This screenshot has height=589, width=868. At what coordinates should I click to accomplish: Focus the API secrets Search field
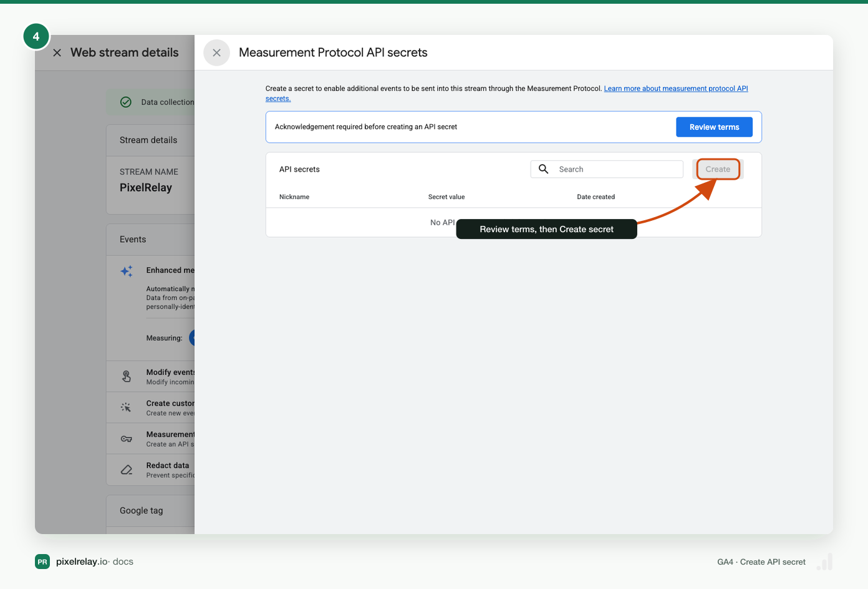[607, 169]
